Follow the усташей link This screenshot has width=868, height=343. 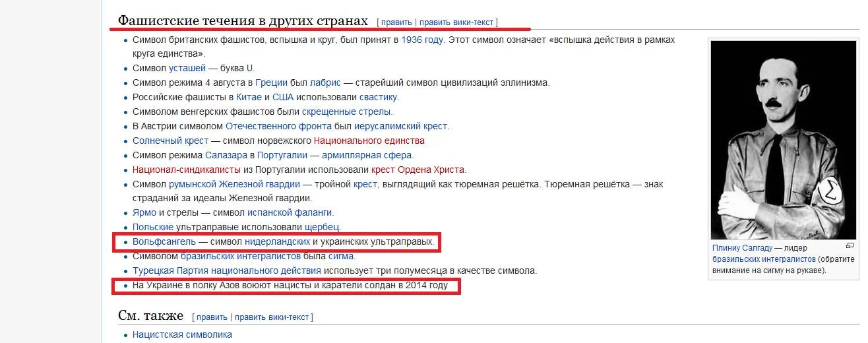click(187, 69)
